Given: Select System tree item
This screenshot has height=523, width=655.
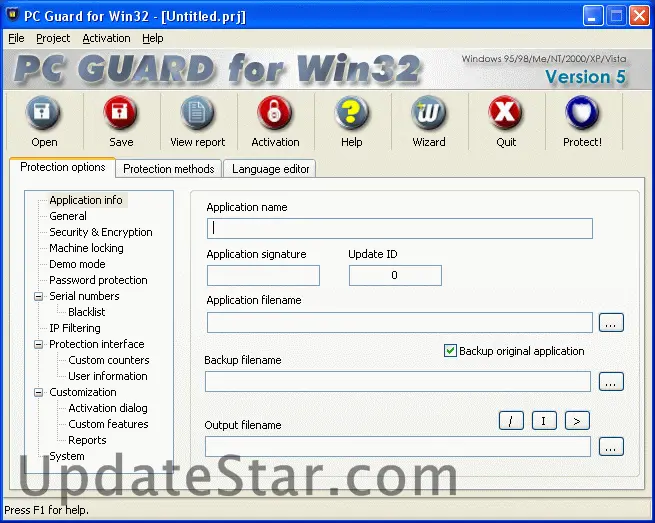Looking at the screenshot, I should click(67, 456).
